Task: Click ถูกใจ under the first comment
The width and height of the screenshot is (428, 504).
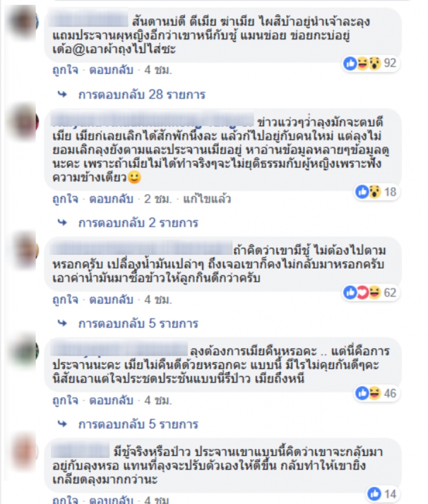Action: [66, 70]
